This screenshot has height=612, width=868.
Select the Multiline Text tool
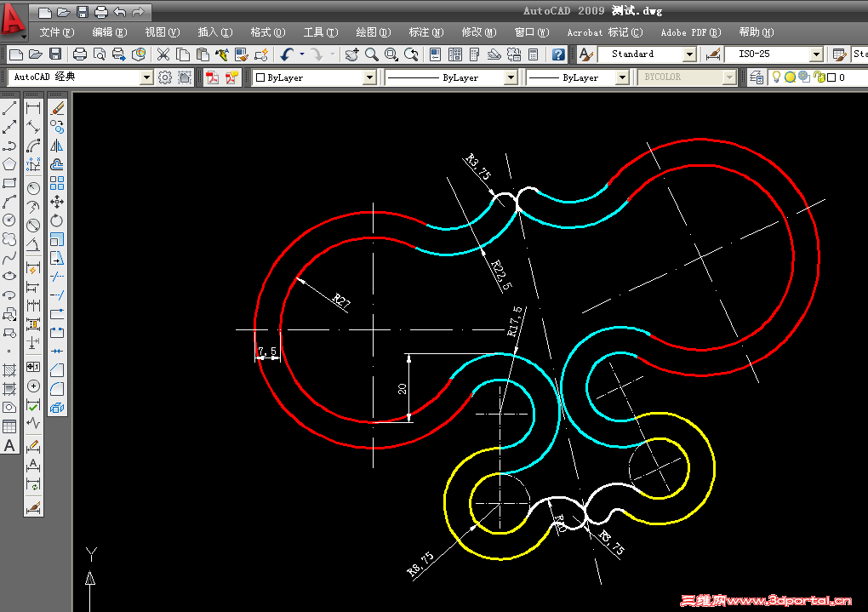9,445
